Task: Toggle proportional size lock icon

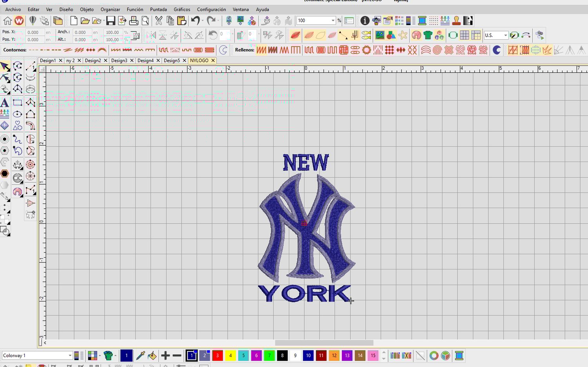Action: tap(135, 36)
